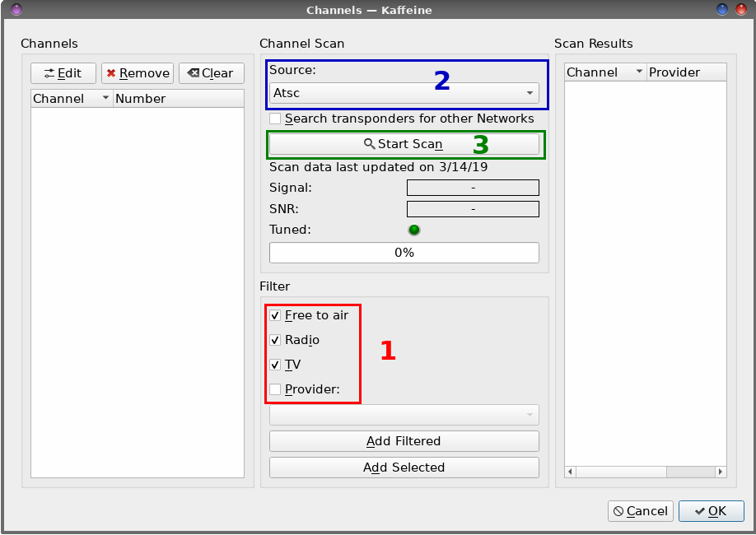756x535 pixels.
Task: Click the purple window menu icon in title bar
Action: pos(16,9)
